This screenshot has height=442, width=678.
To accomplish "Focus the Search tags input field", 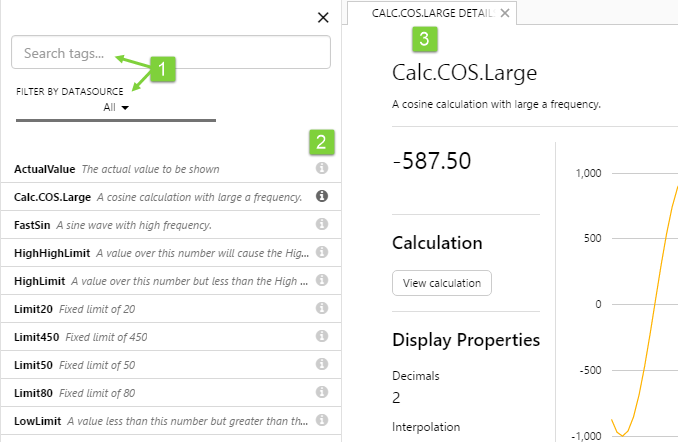I will (170, 52).
